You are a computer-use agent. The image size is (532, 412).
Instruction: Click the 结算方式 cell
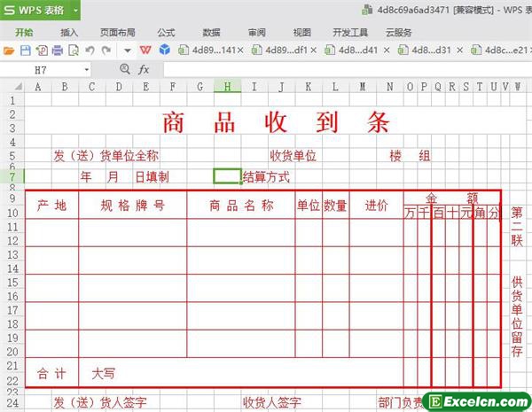coord(266,177)
